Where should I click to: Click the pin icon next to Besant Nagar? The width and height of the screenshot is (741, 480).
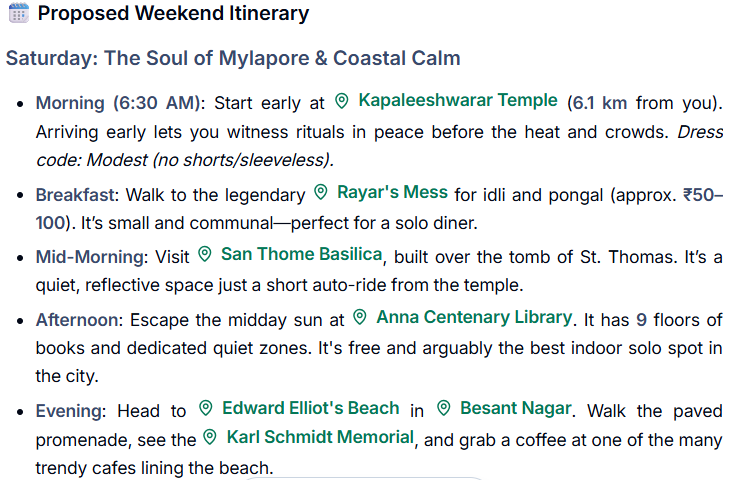coord(443,408)
